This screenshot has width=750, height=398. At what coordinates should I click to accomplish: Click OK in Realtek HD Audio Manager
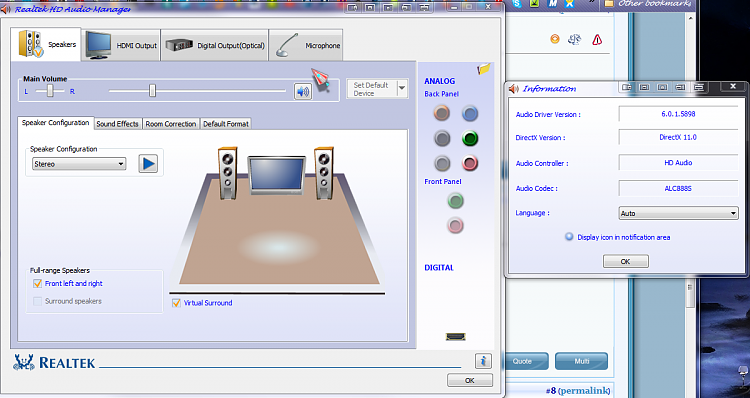(470, 380)
